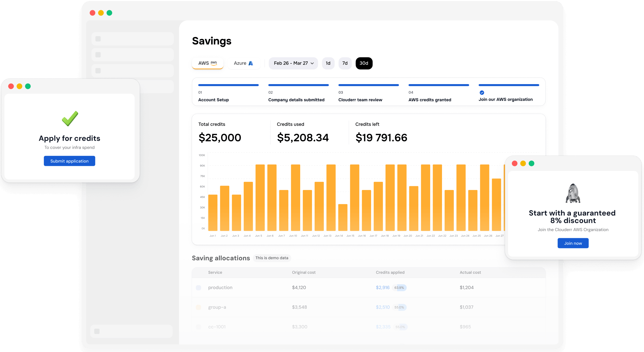Click the Savings page title
This screenshot has height=352, width=644.
212,41
